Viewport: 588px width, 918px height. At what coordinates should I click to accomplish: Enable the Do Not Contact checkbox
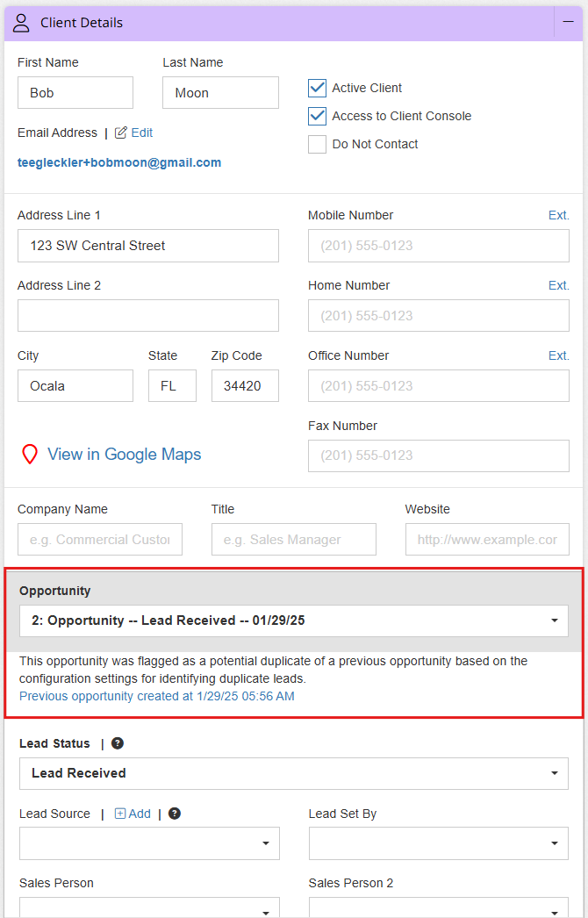[x=317, y=144]
